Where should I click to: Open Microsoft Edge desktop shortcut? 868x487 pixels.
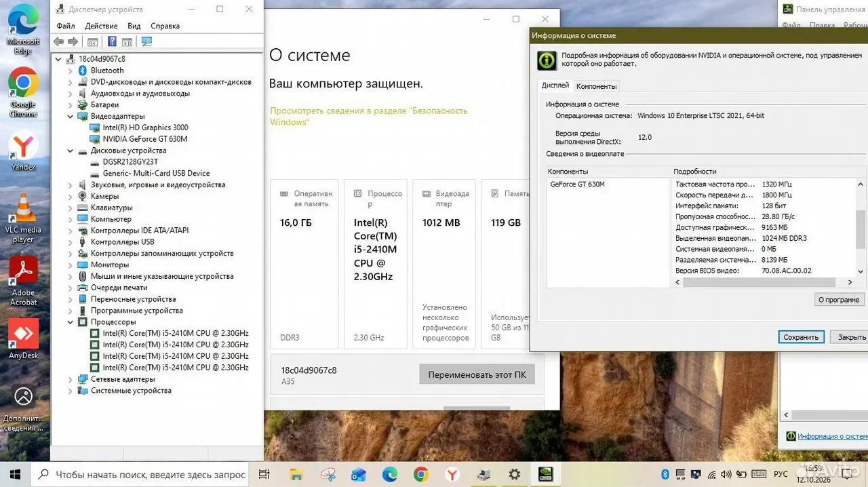(23, 28)
